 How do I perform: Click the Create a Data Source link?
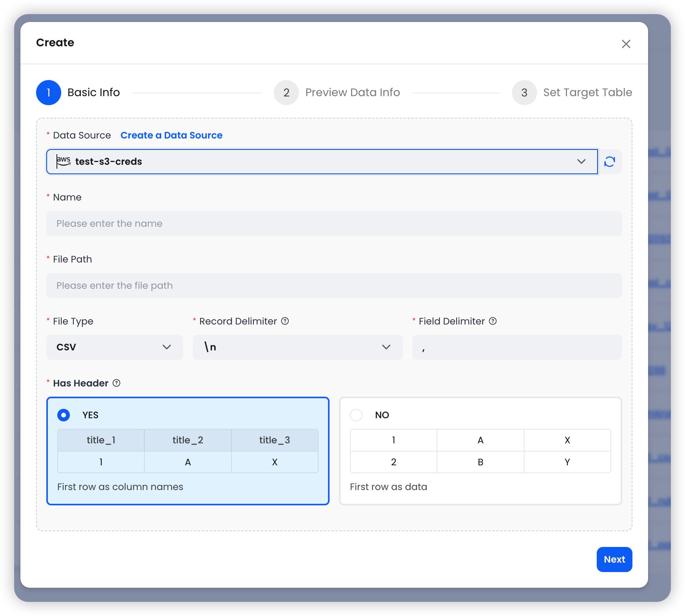(171, 135)
